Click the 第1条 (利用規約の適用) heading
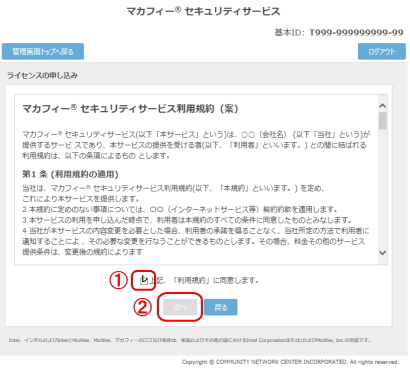Image resolution: width=410 pixels, height=368 pixels. [70, 174]
